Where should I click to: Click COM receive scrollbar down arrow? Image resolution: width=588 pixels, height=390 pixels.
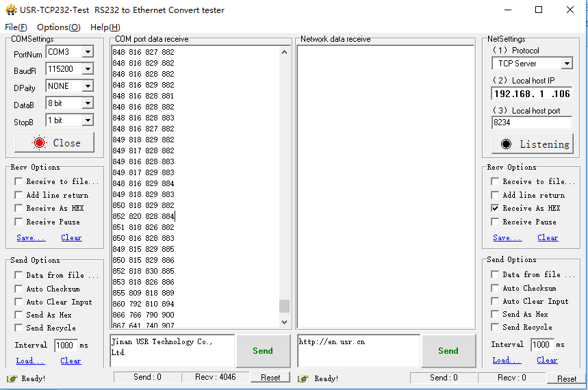[x=284, y=322]
